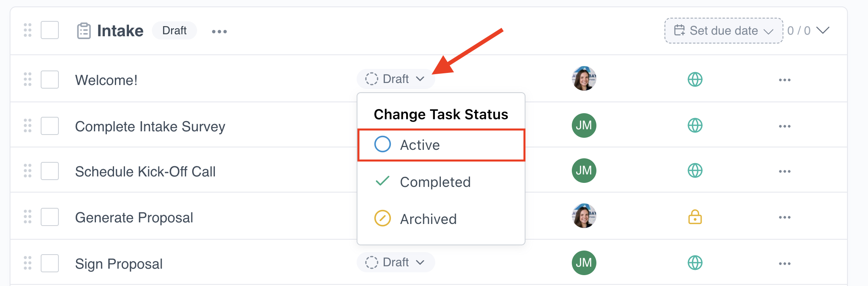Click the Draft badge next to Intake

pyautogui.click(x=174, y=31)
